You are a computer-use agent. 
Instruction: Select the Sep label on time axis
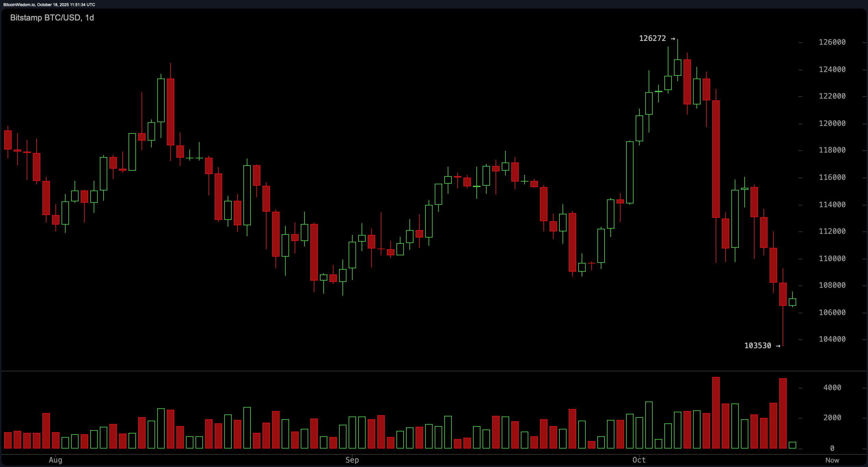tap(352, 460)
